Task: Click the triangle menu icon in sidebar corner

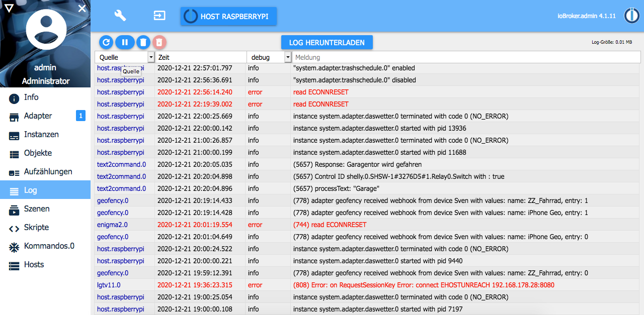Action: click(9, 8)
